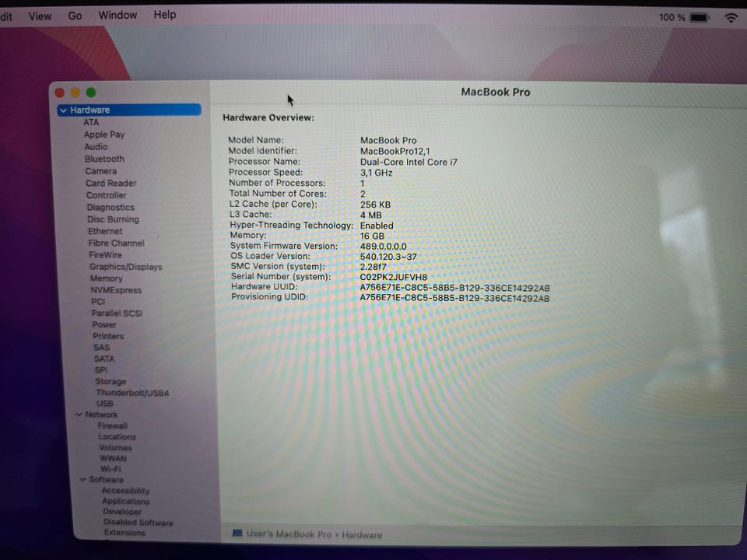Click Hardware in the path bar
747x560 pixels.
(362, 535)
